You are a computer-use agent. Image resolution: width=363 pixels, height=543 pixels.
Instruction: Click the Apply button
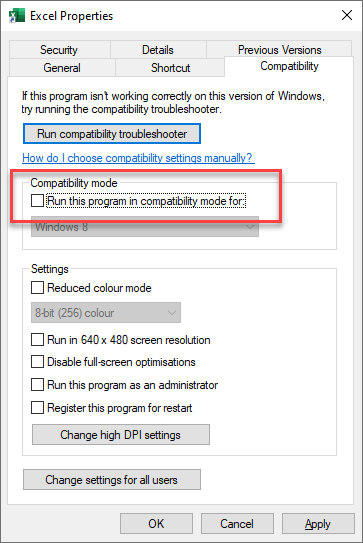(318, 524)
